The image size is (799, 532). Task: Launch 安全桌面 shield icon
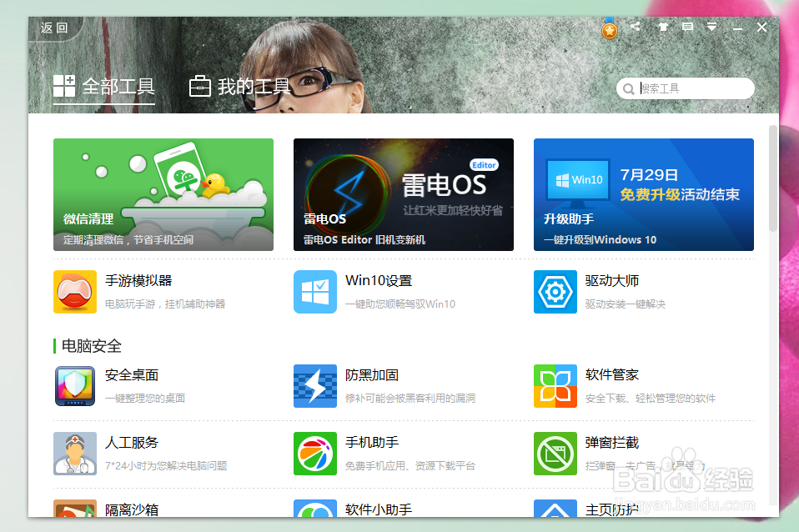75,386
